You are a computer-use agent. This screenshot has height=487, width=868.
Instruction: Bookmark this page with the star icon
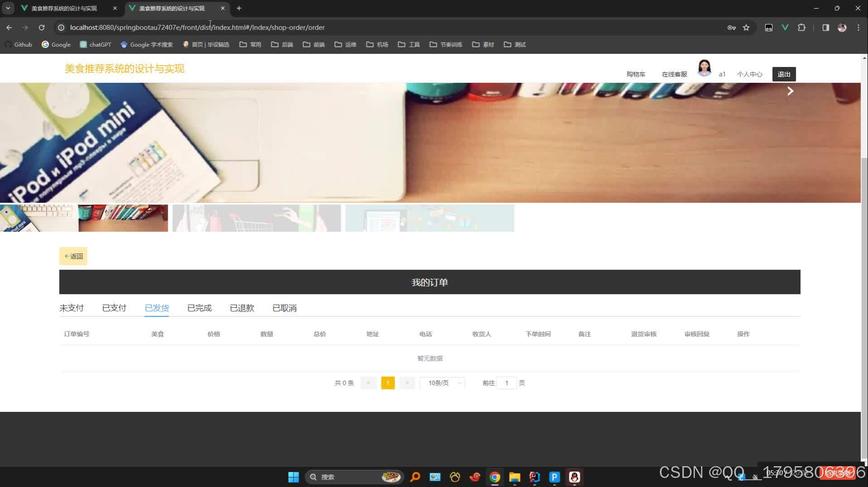pyautogui.click(x=746, y=28)
